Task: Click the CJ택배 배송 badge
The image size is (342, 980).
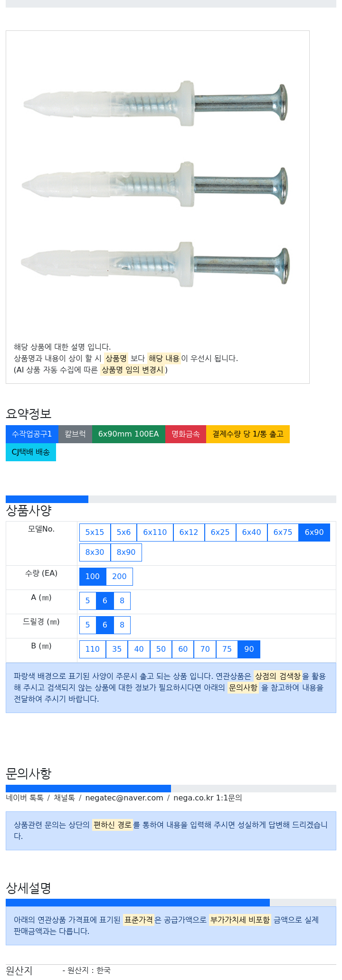Action: (31, 452)
